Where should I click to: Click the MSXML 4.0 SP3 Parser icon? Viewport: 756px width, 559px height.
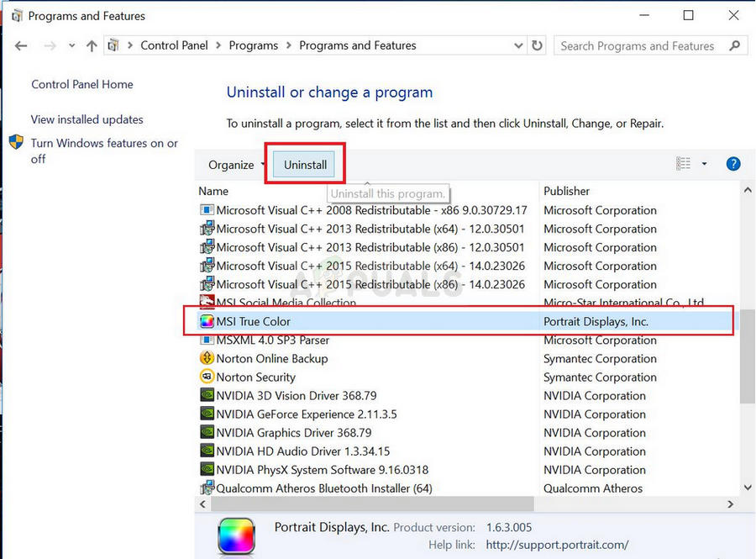[207, 340]
